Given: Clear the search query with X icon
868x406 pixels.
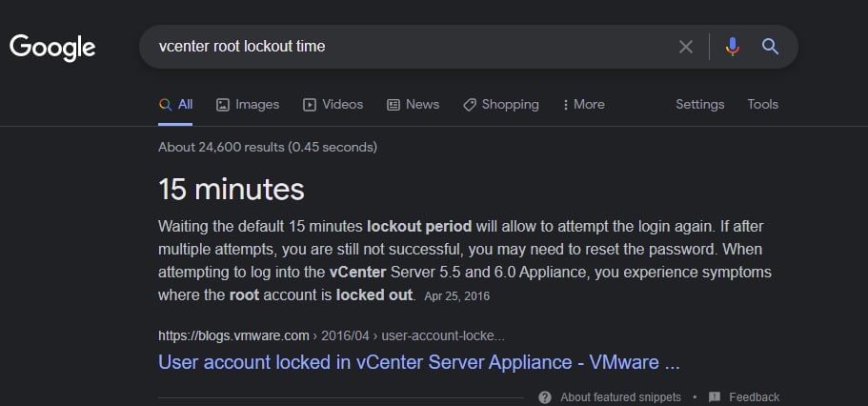Looking at the screenshot, I should (685, 47).
